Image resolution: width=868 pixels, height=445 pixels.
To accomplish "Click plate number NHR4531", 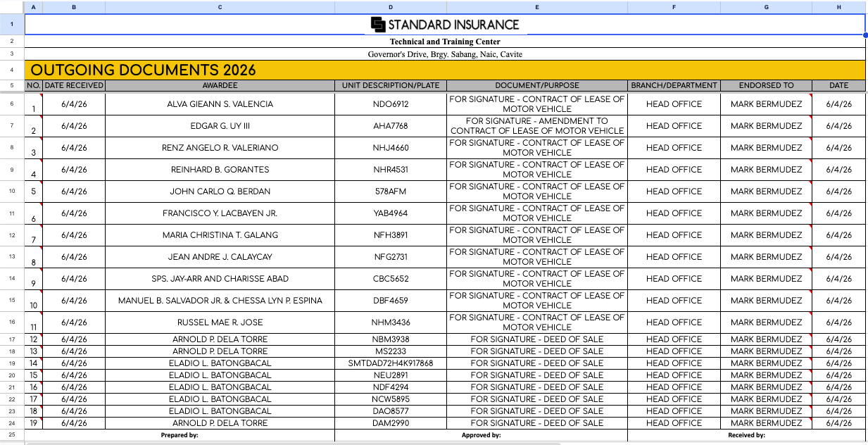I will point(391,170).
